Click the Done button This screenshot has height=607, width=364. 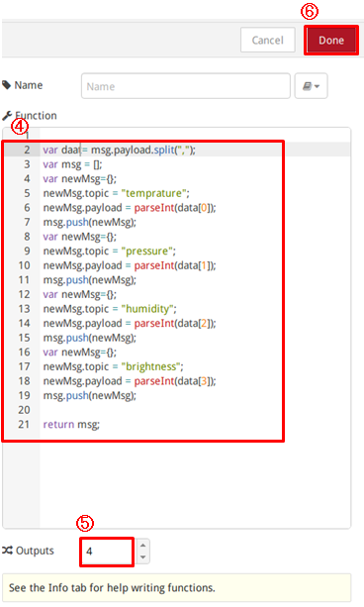point(331,40)
